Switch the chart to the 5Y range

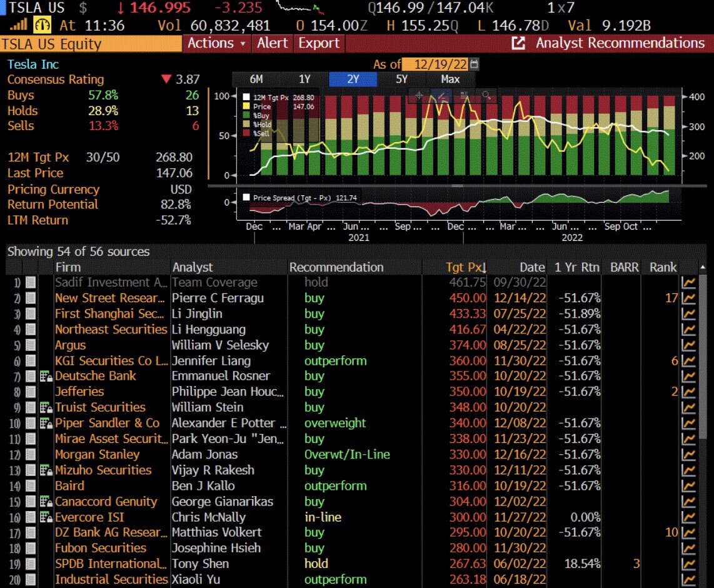point(401,79)
